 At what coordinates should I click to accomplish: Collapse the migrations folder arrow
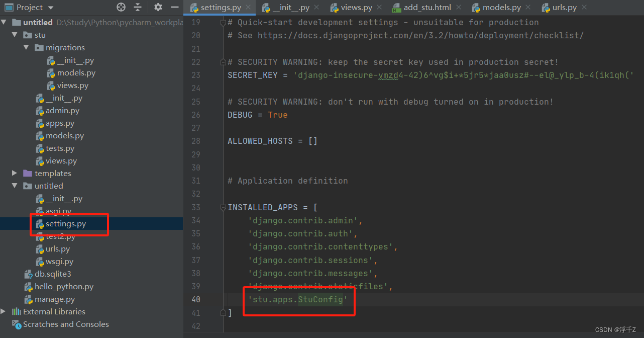pyautogui.click(x=26, y=47)
